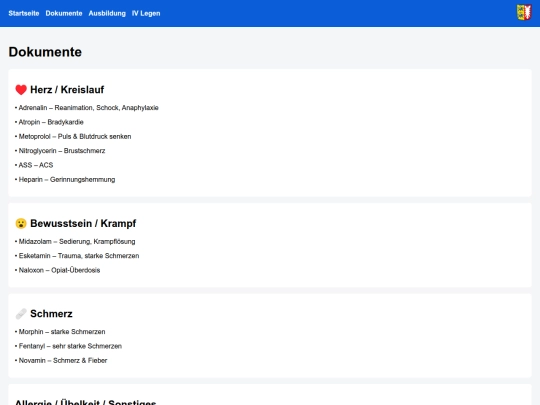Click Nitroglycerin – Brustschmerz item
The height and width of the screenshot is (405, 540).
pos(60,151)
